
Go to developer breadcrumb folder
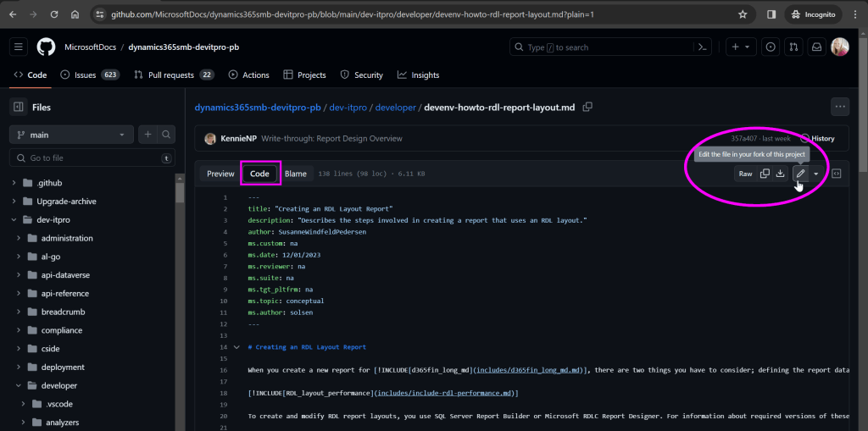(x=395, y=108)
